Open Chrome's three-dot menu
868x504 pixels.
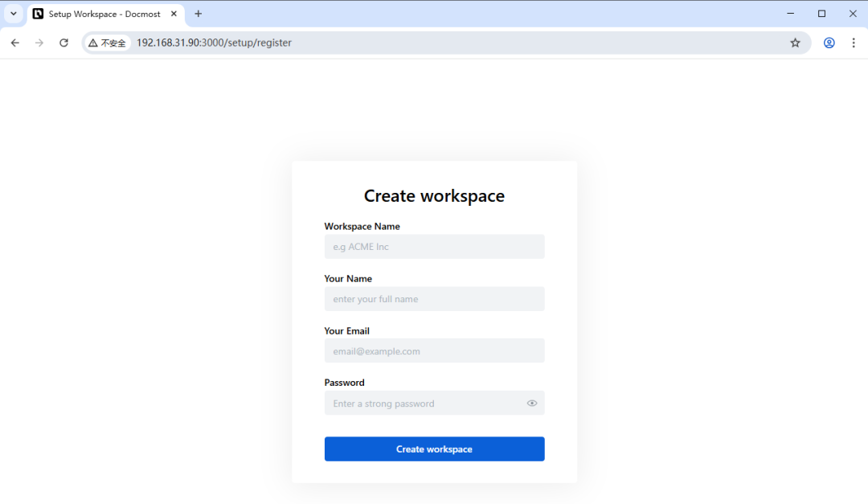[x=853, y=43]
